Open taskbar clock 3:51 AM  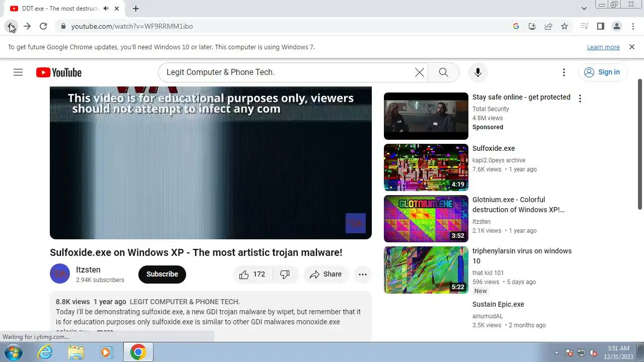pos(618,352)
